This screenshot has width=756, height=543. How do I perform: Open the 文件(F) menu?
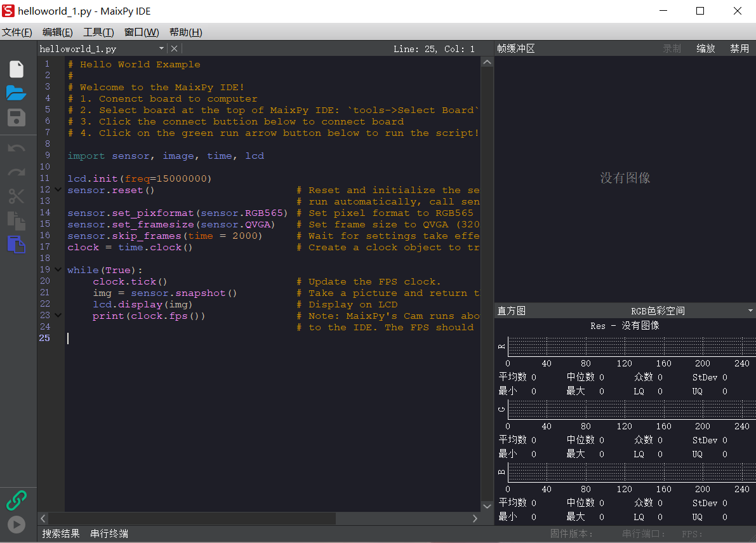[17, 32]
